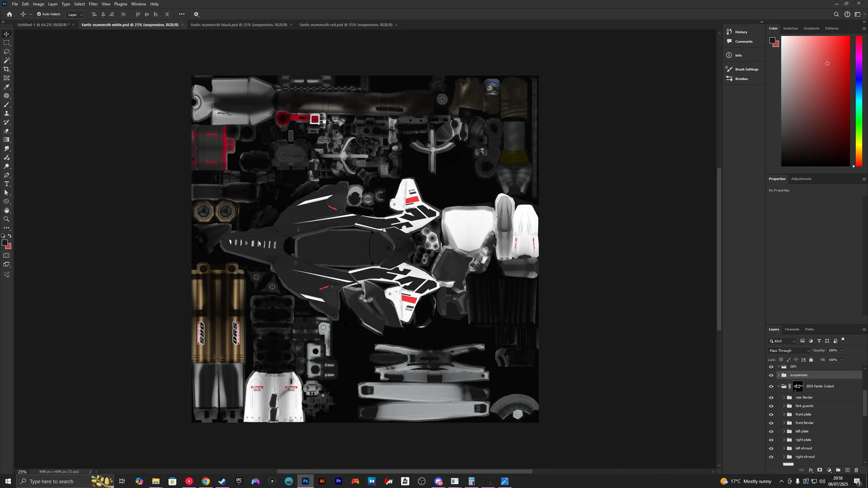The height and width of the screenshot is (488, 868).
Task: Expand the fork guards group
Action: coord(784,406)
